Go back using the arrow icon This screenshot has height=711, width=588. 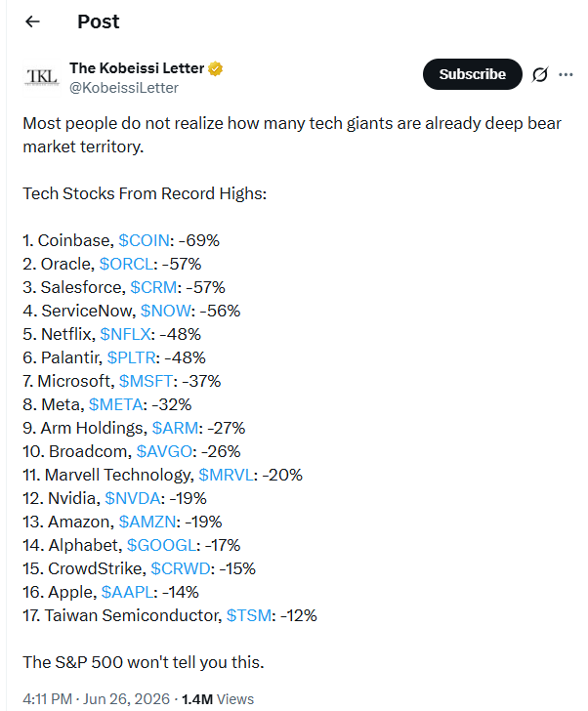point(32,21)
